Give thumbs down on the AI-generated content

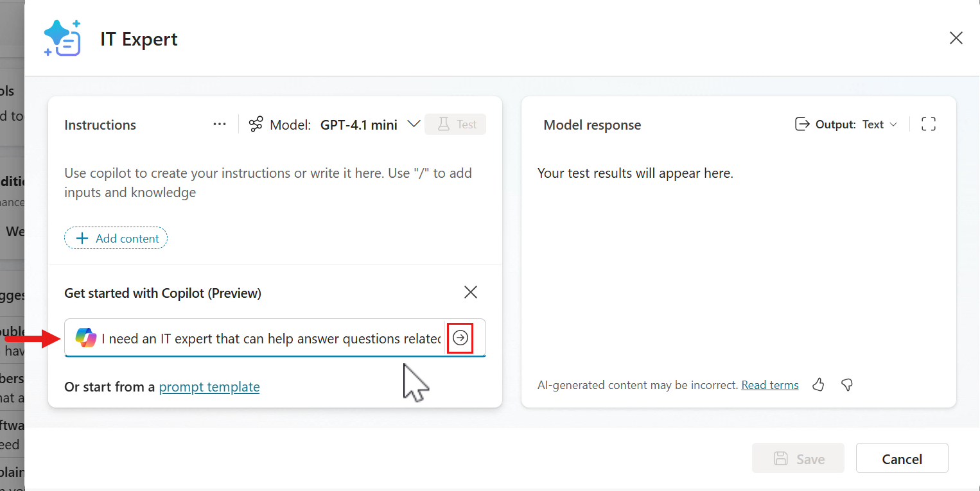[846, 384]
